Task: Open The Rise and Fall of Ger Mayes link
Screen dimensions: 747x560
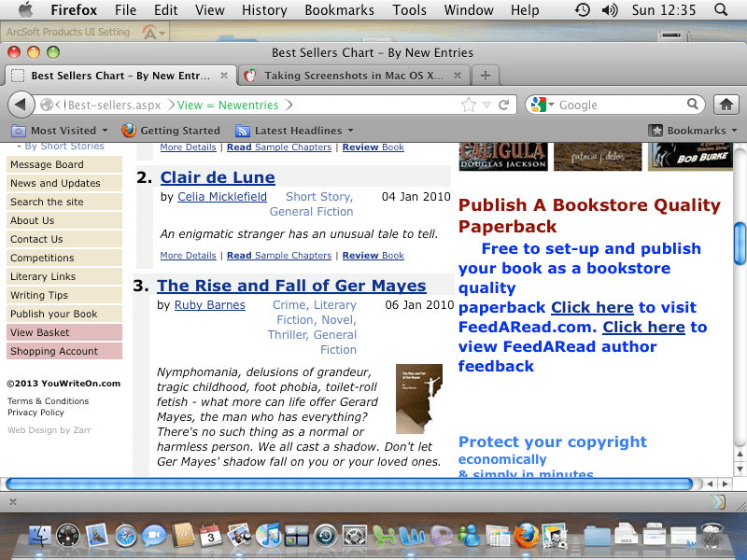Action: (291, 286)
